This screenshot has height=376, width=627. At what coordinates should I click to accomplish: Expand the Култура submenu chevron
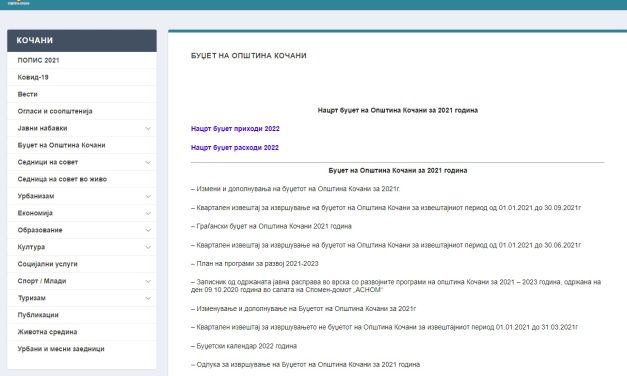click(x=148, y=247)
